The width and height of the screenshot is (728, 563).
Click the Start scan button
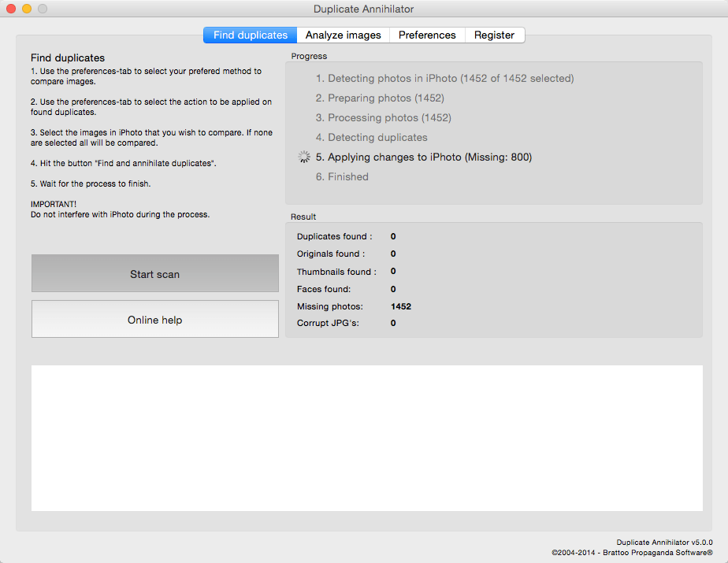tap(155, 273)
